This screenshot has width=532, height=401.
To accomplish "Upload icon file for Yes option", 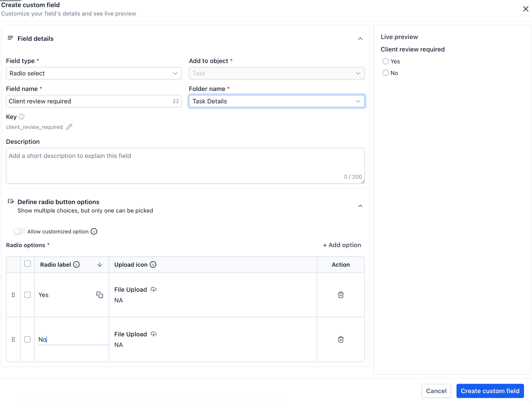I will pos(154,290).
